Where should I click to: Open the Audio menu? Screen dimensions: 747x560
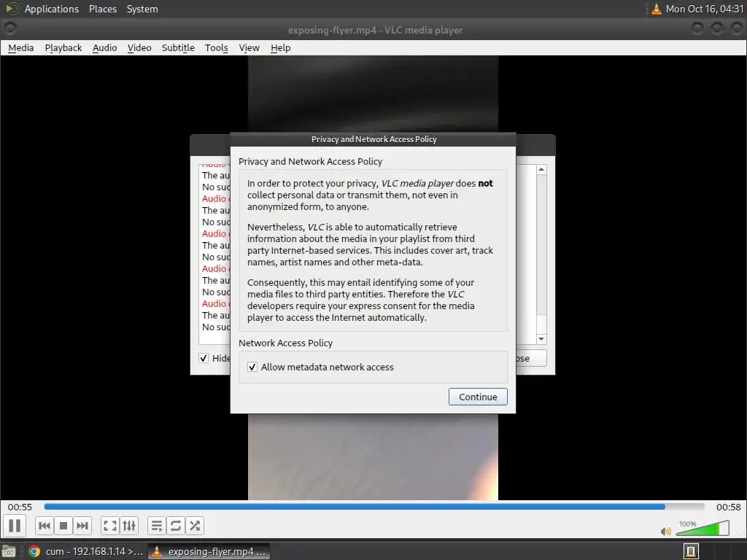click(x=105, y=47)
